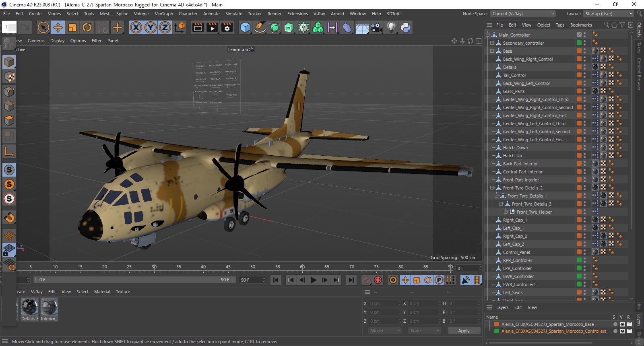
Task: Open Edit Render Settings icon
Action: [227, 27]
